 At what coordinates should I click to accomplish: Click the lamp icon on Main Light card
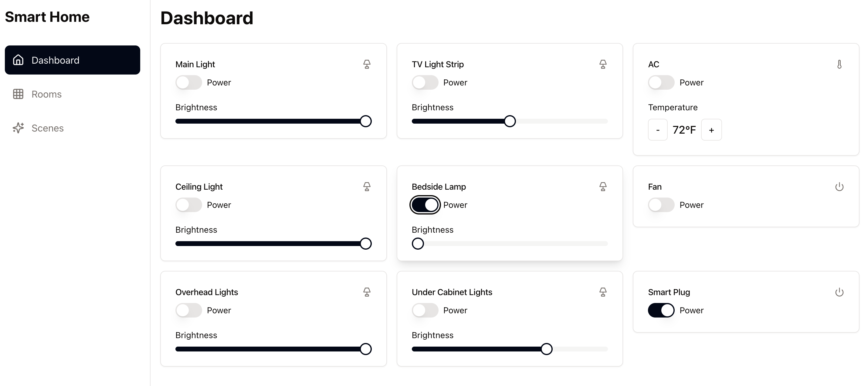(x=367, y=64)
